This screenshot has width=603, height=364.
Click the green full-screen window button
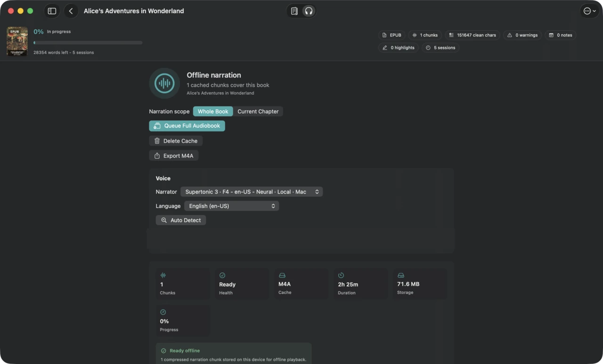point(30,11)
